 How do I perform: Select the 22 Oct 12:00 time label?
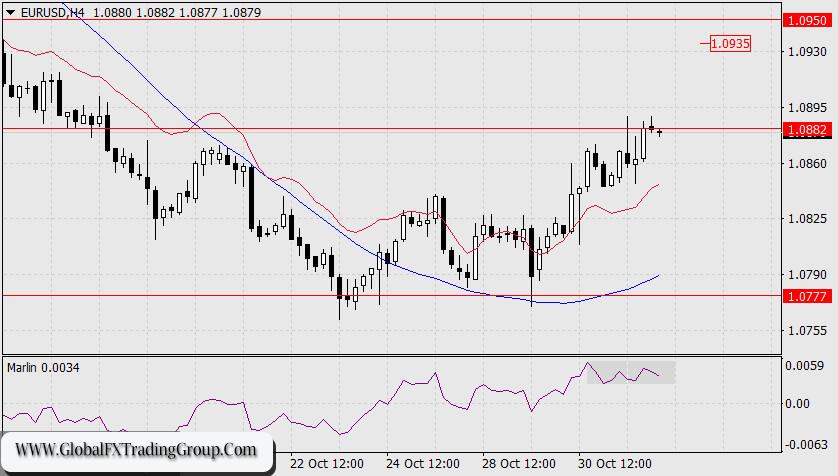tap(327, 464)
